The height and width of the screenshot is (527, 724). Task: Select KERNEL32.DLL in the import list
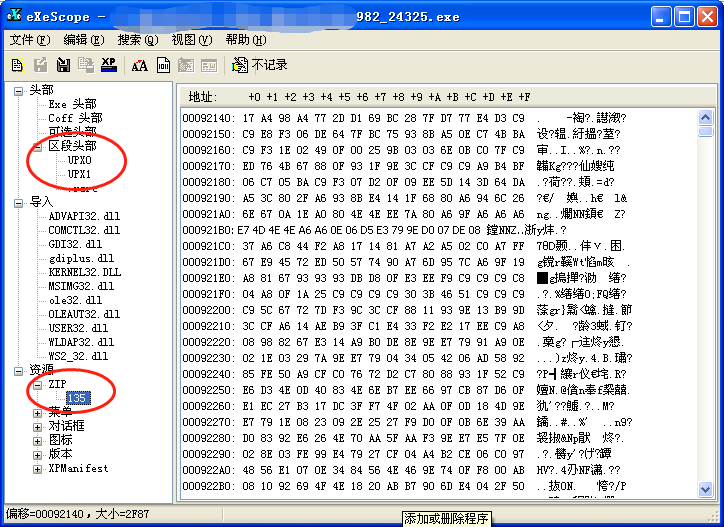[84, 272]
